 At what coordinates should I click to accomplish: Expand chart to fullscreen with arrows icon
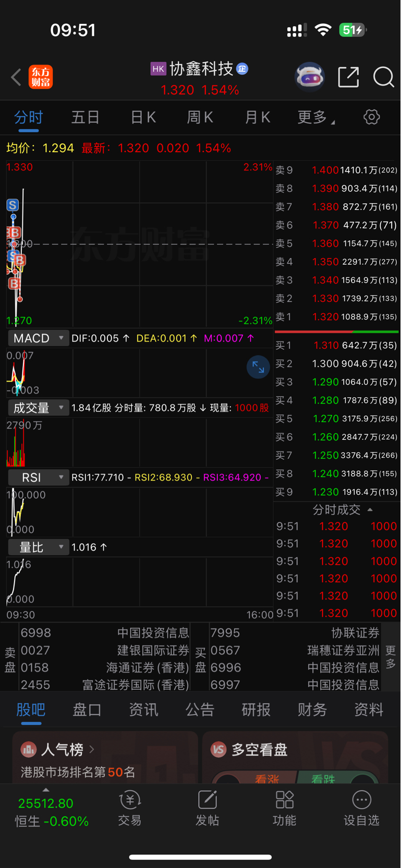[258, 367]
